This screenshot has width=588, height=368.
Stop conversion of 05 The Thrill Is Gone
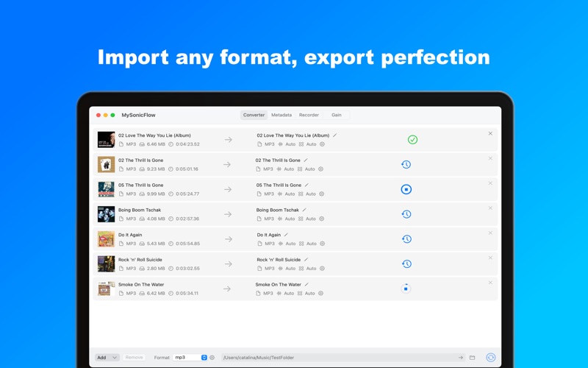pyautogui.click(x=406, y=189)
